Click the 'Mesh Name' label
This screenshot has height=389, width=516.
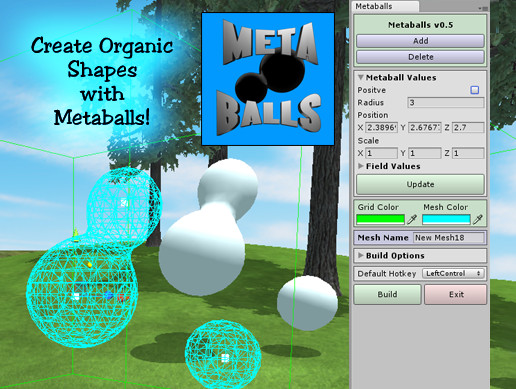(383, 238)
